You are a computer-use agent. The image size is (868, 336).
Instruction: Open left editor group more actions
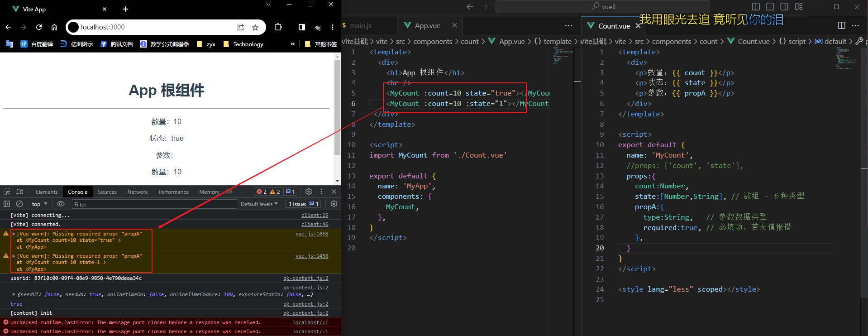(568, 26)
